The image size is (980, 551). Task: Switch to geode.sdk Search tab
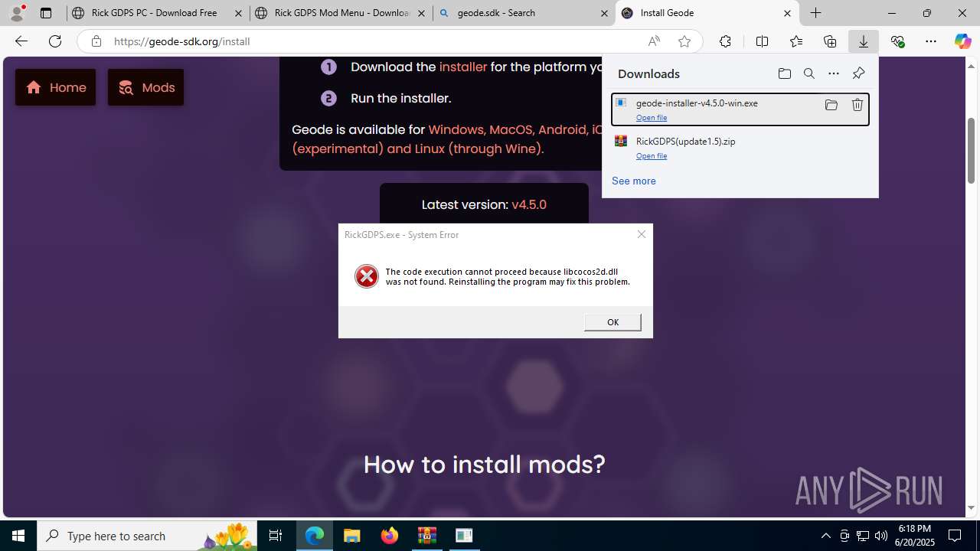pyautogui.click(x=524, y=13)
